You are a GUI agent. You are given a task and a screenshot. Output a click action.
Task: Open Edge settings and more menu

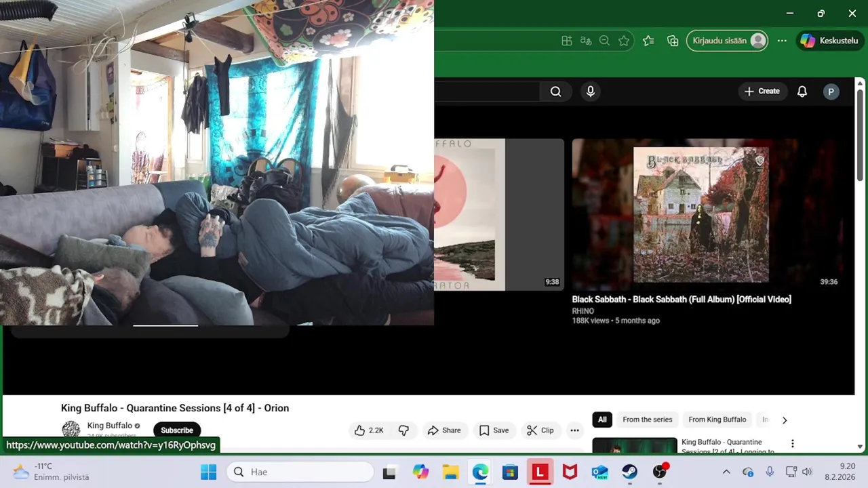click(x=782, y=41)
